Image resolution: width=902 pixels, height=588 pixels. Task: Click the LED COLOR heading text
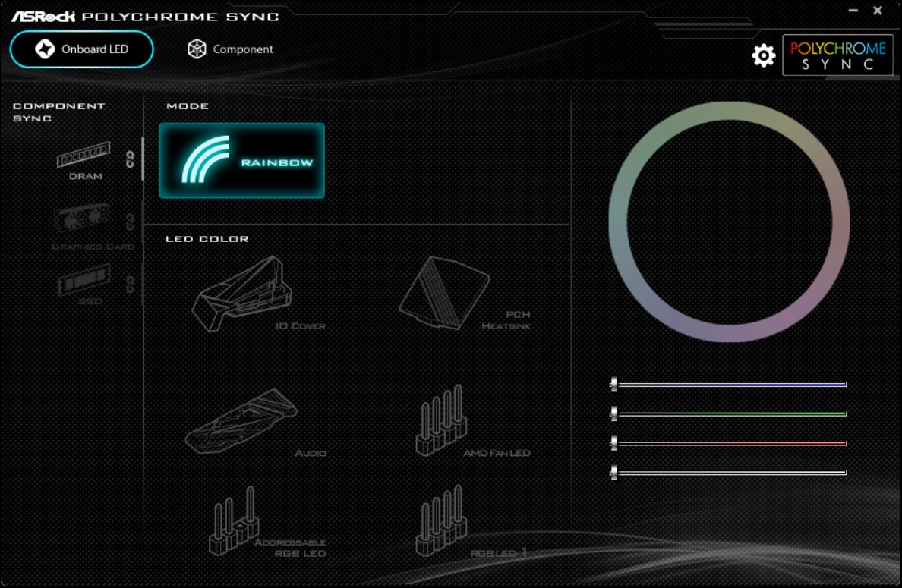[x=207, y=238]
